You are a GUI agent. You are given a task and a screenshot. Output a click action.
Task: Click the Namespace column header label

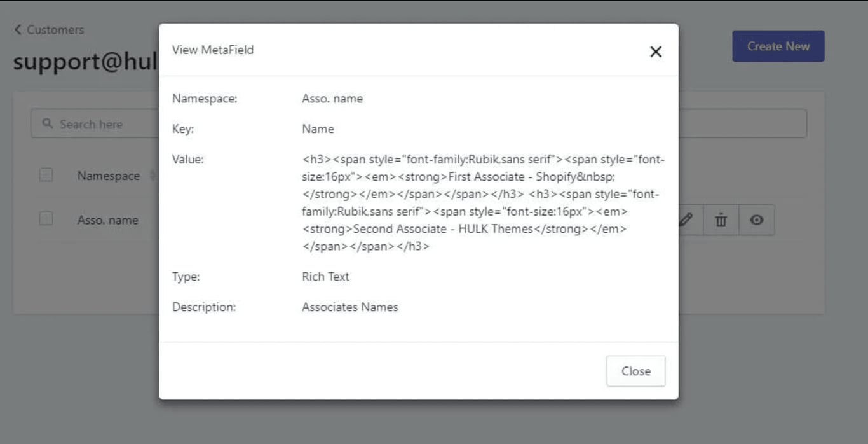[108, 176]
